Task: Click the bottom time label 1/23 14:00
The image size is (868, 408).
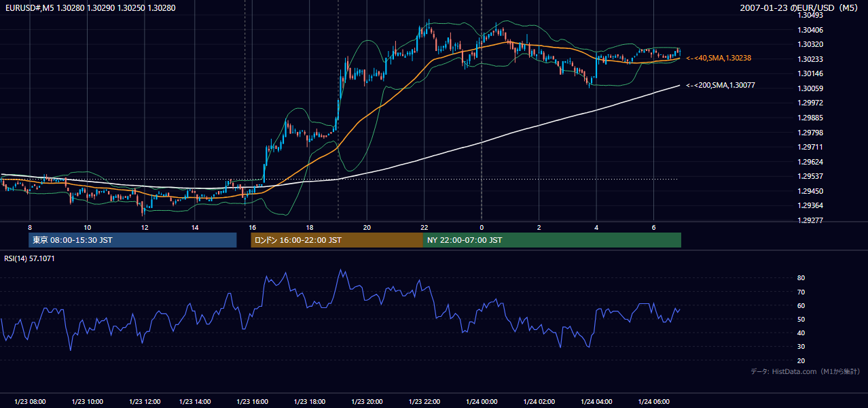Action: (x=195, y=402)
